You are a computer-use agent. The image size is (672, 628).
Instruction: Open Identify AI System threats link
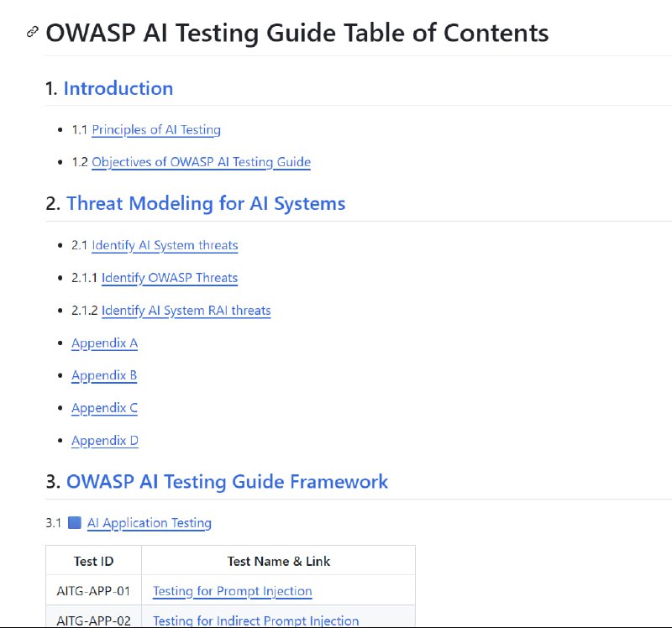pyautogui.click(x=165, y=245)
